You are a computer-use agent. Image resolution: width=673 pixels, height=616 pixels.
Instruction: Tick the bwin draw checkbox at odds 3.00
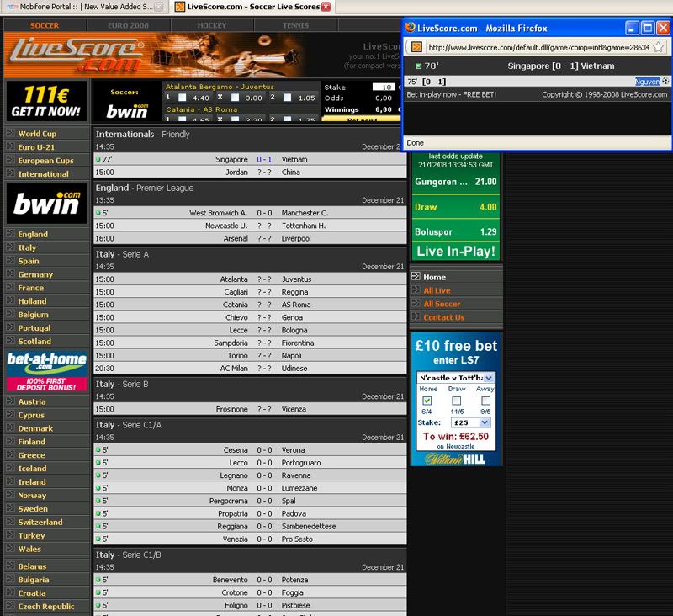(x=235, y=98)
